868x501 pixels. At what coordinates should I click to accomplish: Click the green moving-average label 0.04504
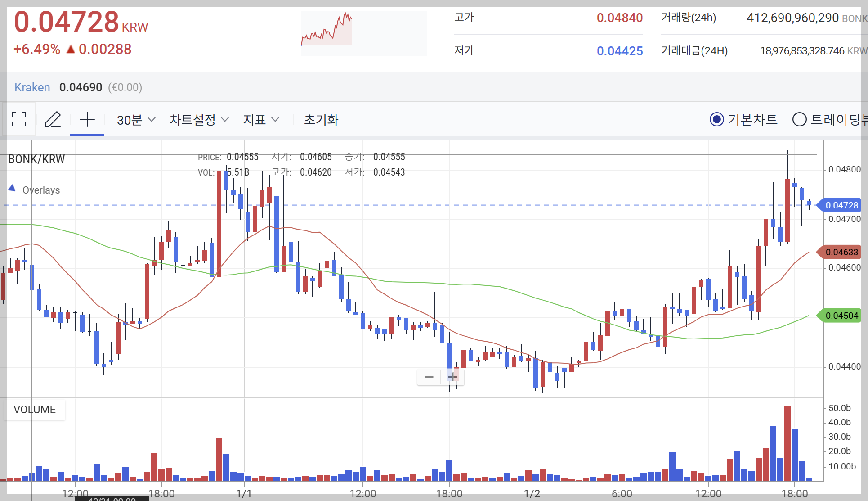tap(841, 316)
